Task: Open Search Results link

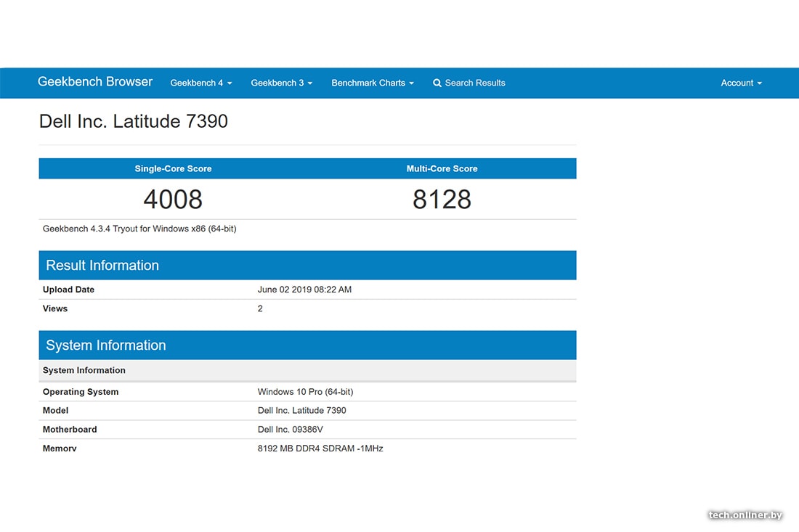Action: coord(475,83)
